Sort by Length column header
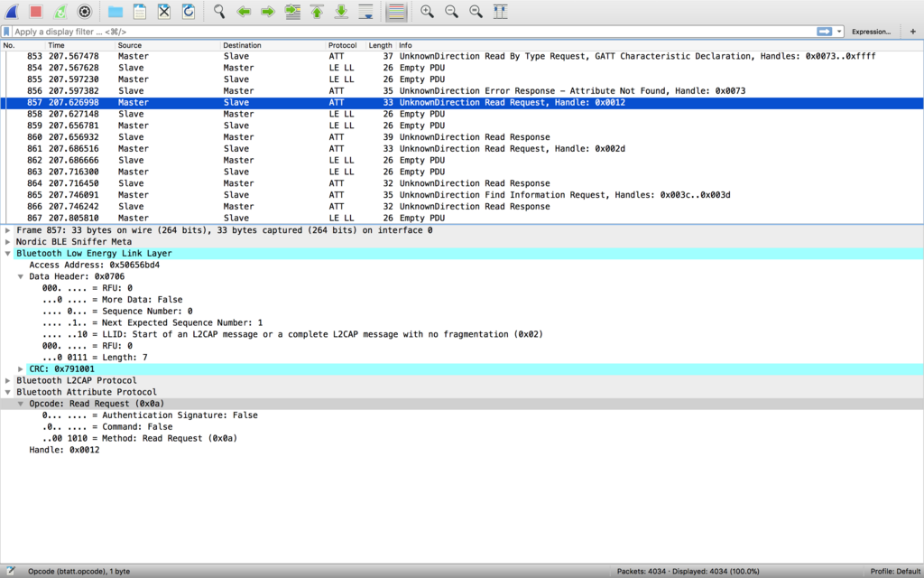The width and height of the screenshot is (924, 578). [381, 45]
